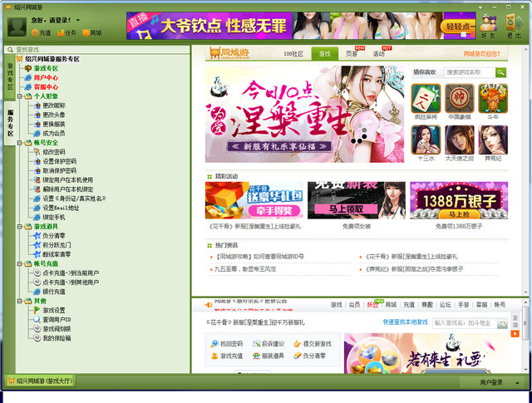Screen dimensions: 532x403
Task: Click the 查找游戏 search field
Action: point(97,50)
